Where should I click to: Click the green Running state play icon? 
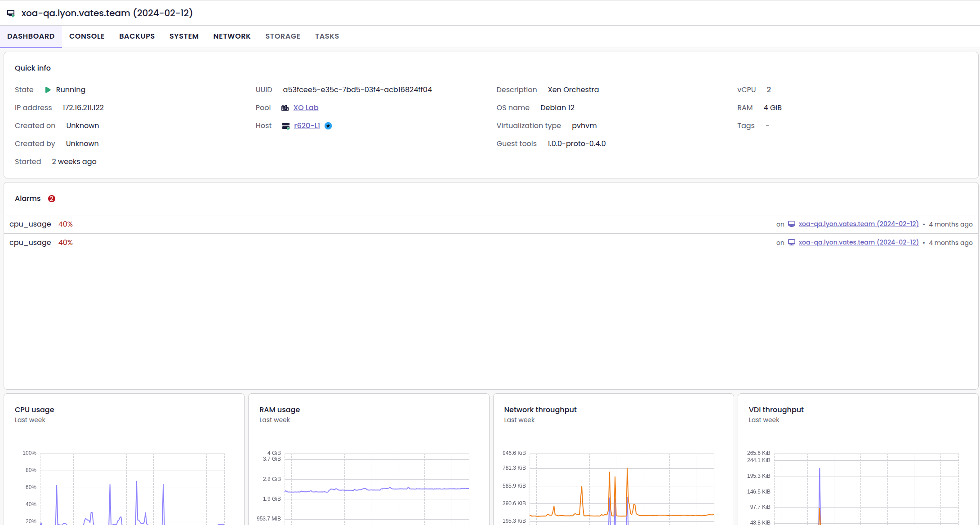tap(48, 90)
